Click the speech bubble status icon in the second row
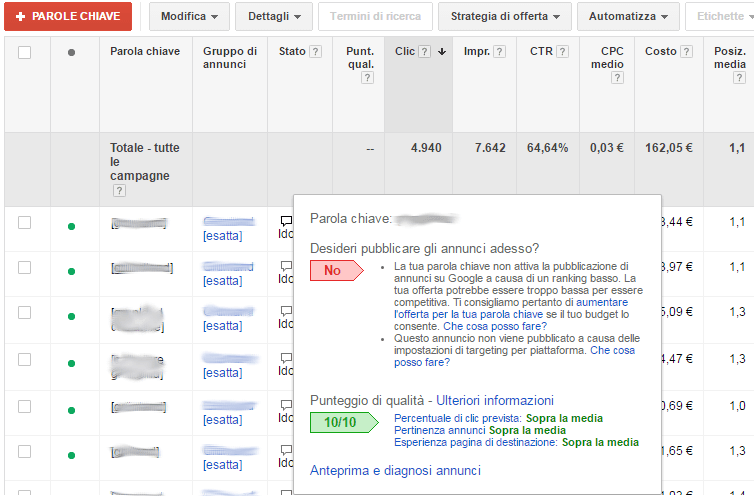 tap(286, 266)
